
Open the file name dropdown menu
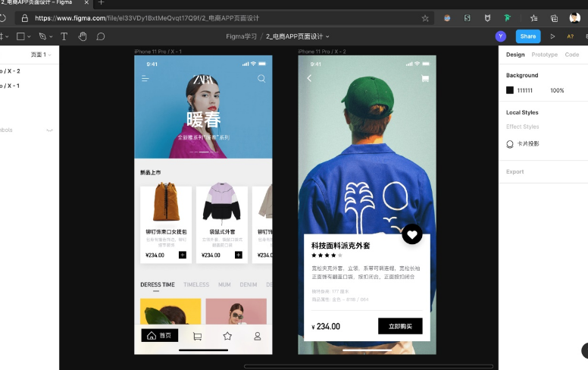(x=327, y=37)
